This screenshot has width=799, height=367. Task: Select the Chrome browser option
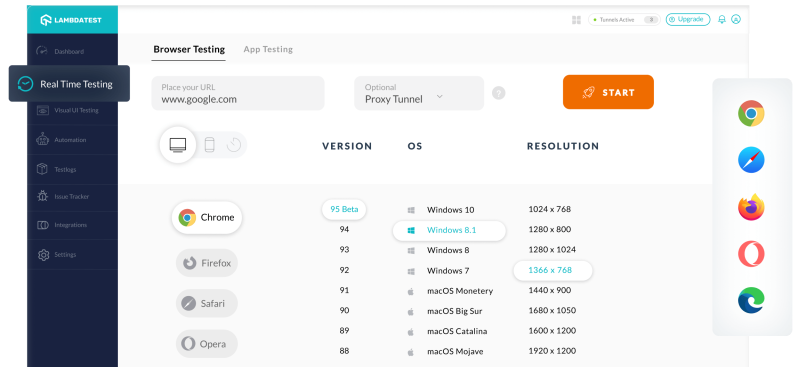[206, 218]
